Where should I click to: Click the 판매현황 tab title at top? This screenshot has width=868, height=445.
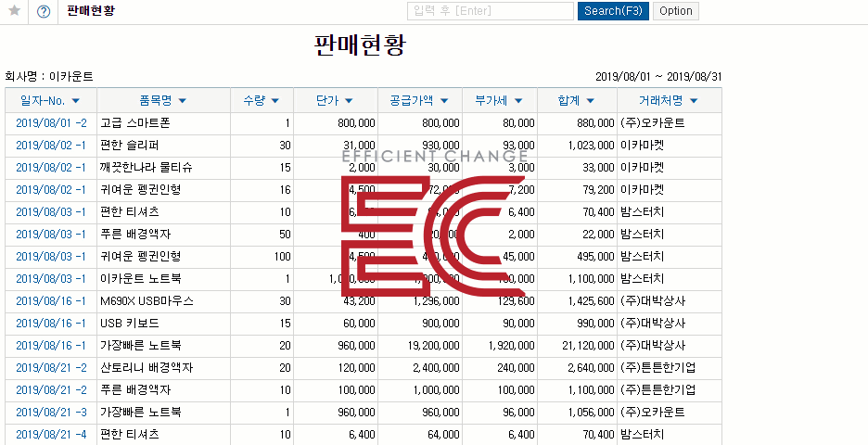click(x=91, y=10)
